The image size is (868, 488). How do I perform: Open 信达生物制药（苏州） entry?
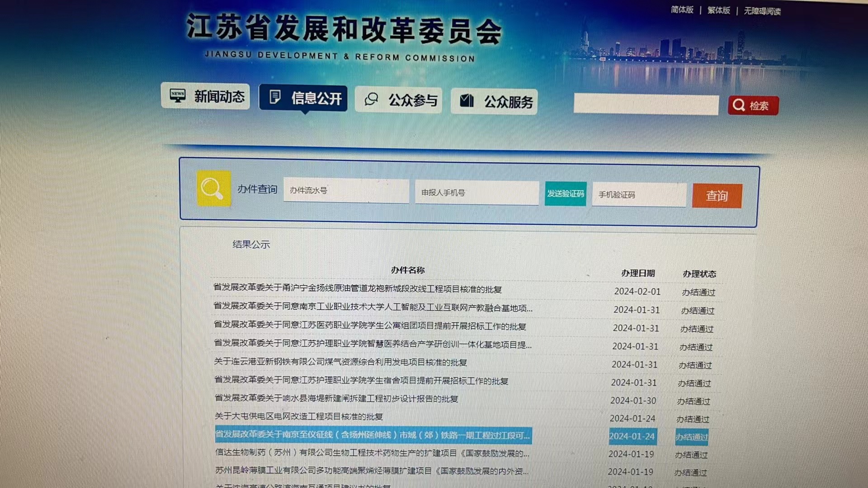pyautogui.click(x=372, y=453)
